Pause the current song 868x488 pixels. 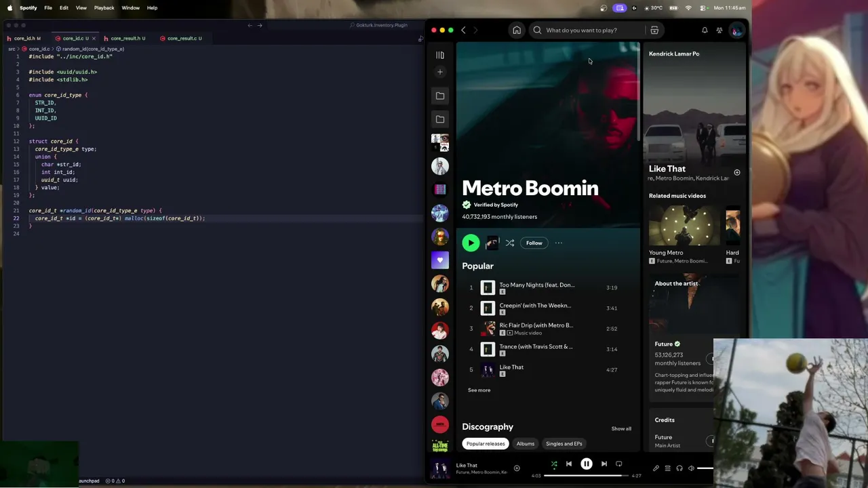pos(587,464)
